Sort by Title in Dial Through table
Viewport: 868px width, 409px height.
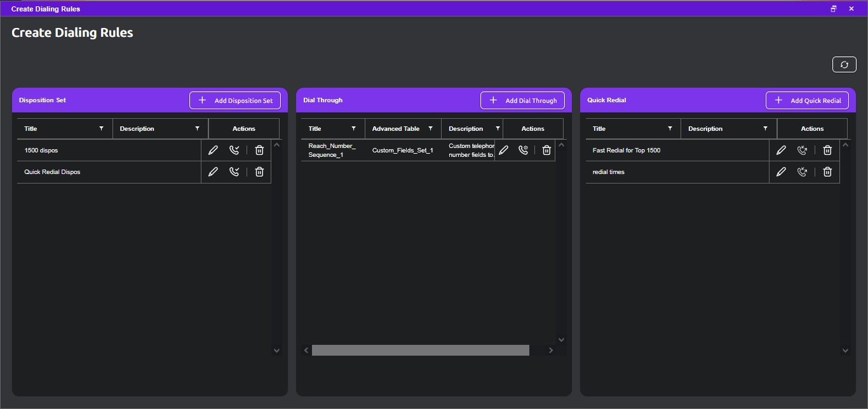click(315, 129)
